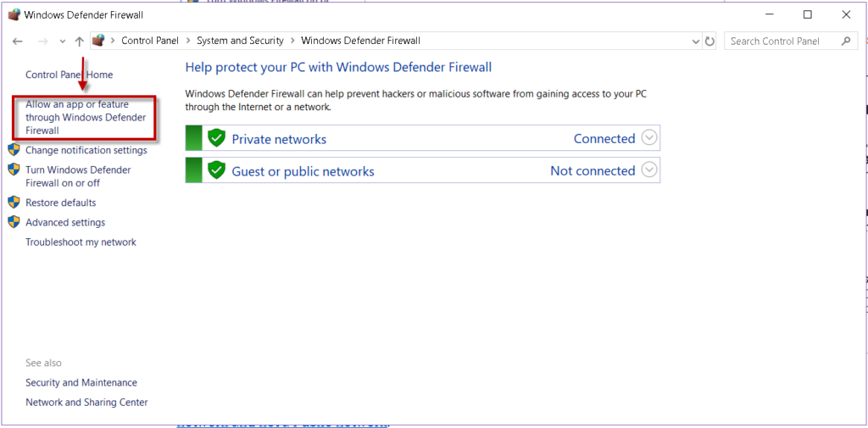The image size is (868, 428).
Task: Click the 'See also' label
Action: 44,364
